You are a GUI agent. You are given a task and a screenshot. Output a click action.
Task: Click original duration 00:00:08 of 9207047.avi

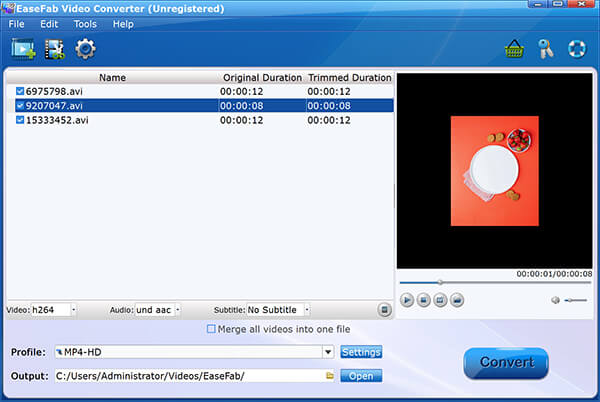click(241, 106)
